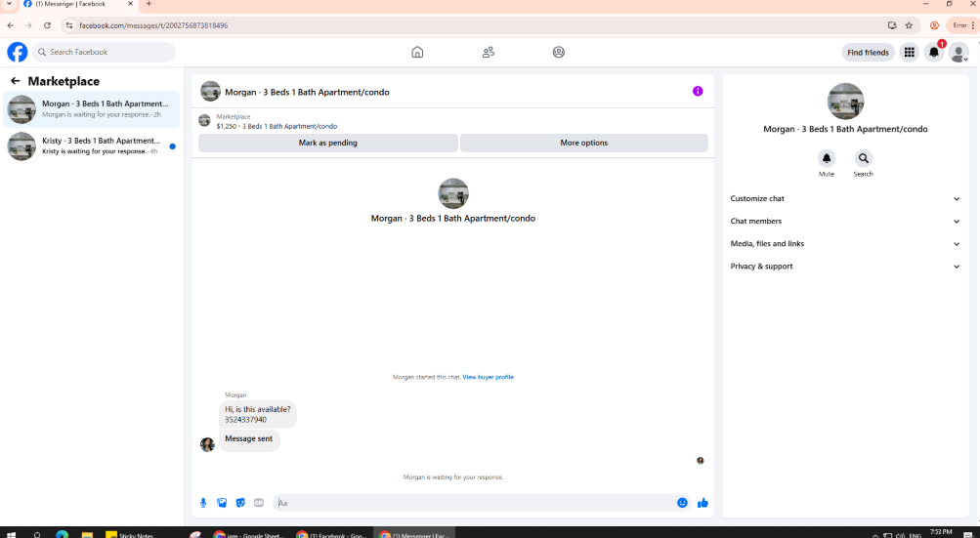The image size is (980, 538).
Task: Open conversation information purple icon
Action: pos(698,91)
